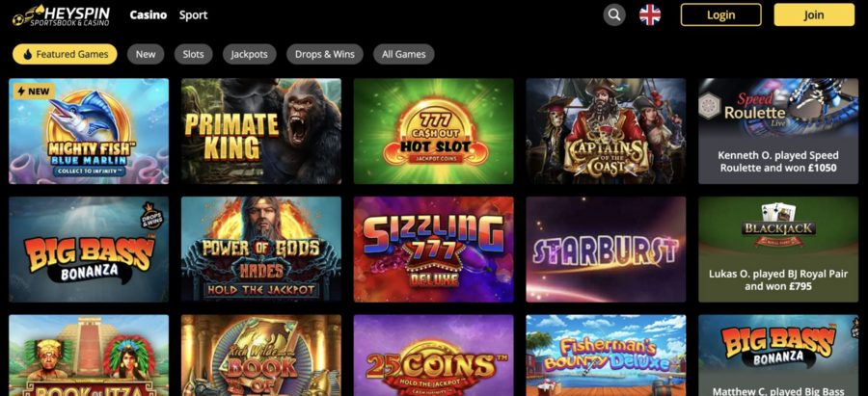Open the Captains of the Coast game
This screenshot has height=396, width=868.
[606, 131]
